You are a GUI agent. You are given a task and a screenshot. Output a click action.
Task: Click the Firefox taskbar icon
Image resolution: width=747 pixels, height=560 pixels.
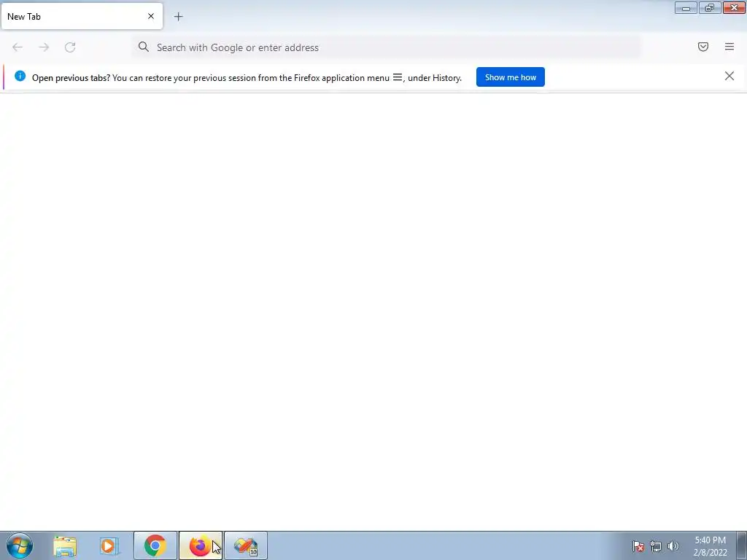point(201,545)
